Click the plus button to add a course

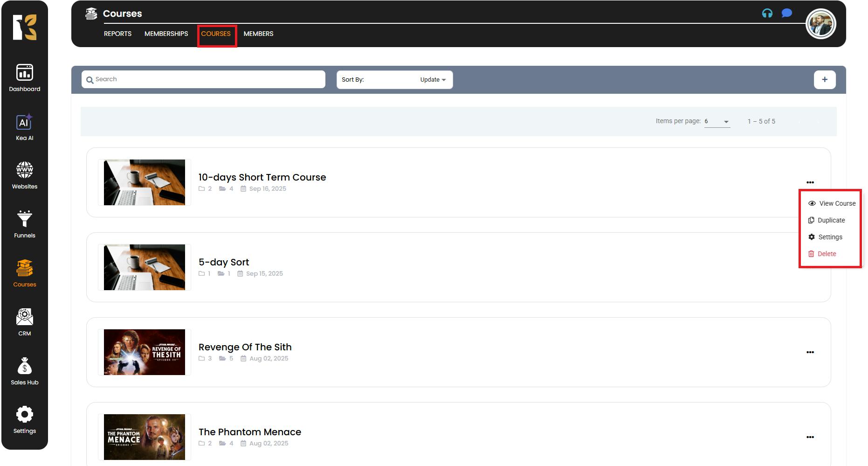(x=825, y=79)
